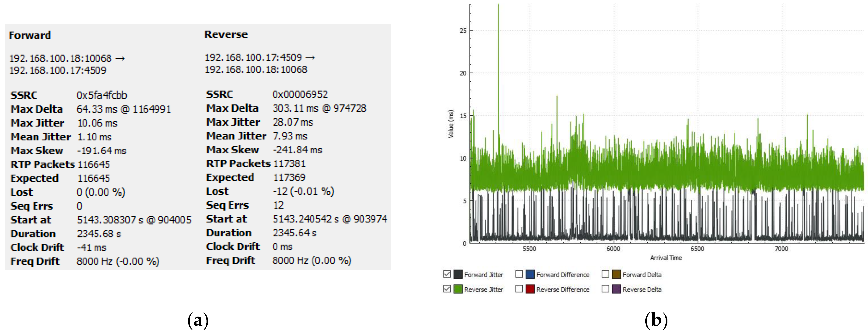Click the Arrival Time axis label
Viewport: 868px width, 333px height.
(666, 258)
